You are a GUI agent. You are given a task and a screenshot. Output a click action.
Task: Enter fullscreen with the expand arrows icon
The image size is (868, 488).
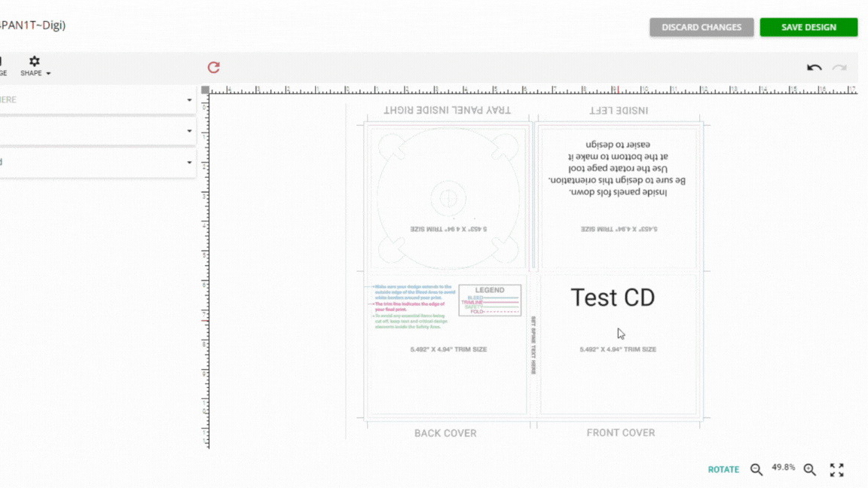coord(837,469)
